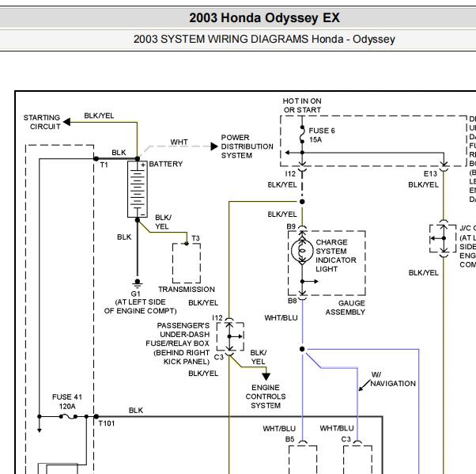Click the "GAUGE ASSEMBLY" label
This screenshot has width=476, height=474.
point(346,308)
